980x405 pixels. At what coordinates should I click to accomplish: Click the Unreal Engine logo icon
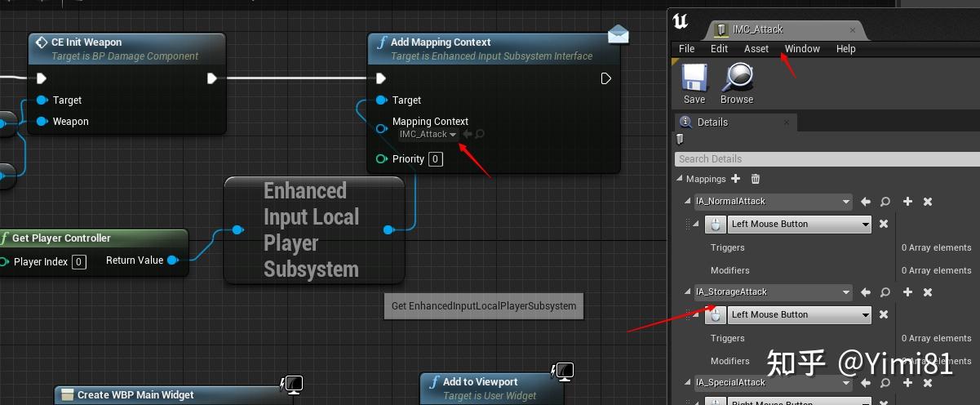click(682, 22)
